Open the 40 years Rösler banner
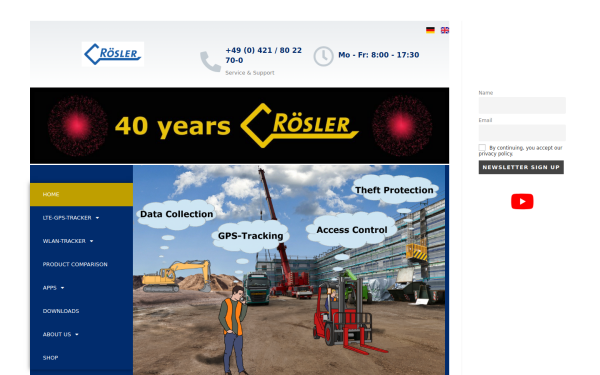The image size is (600, 375). point(240,126)
